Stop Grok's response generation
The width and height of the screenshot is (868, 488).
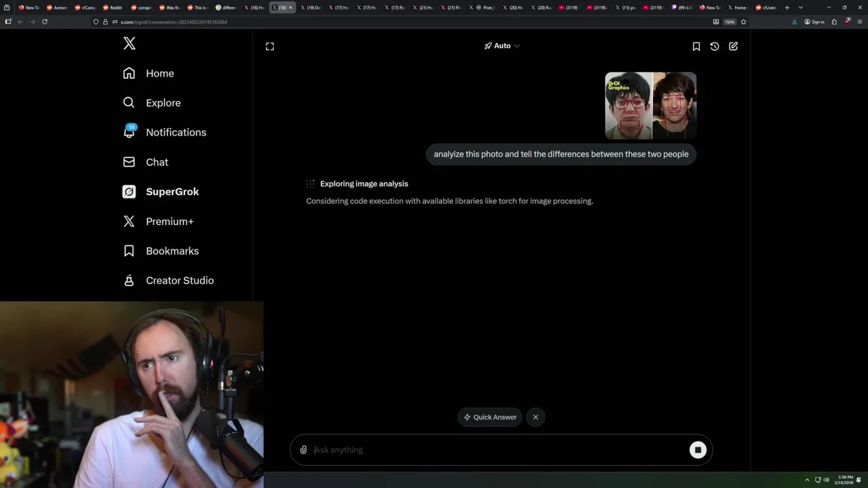[x=698, y=449]
